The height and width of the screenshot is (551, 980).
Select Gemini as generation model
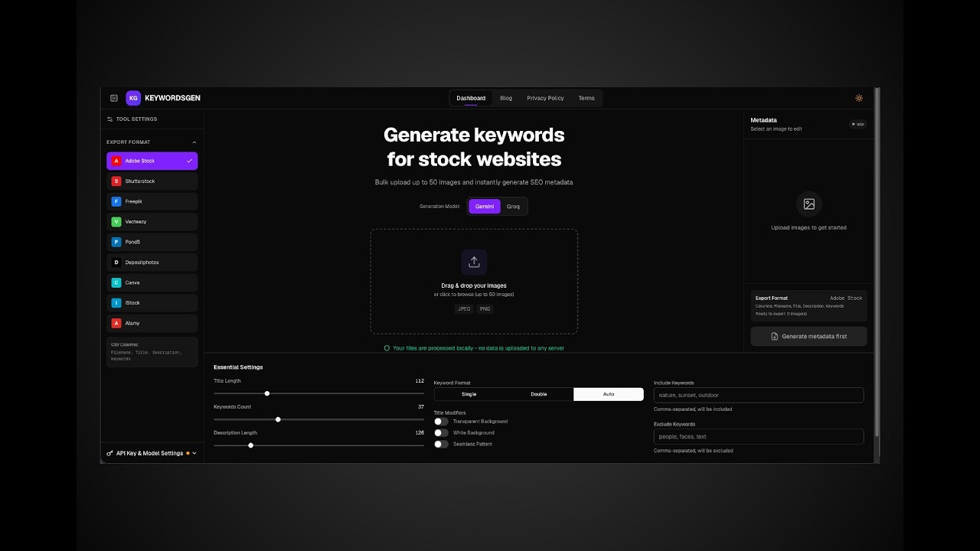[x=485, y=207]
